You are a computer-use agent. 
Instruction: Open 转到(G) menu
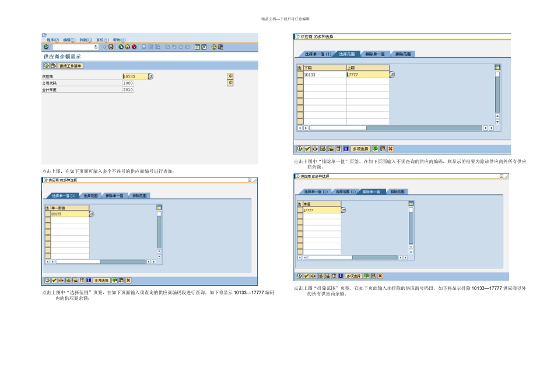click(x=86, y=40)
